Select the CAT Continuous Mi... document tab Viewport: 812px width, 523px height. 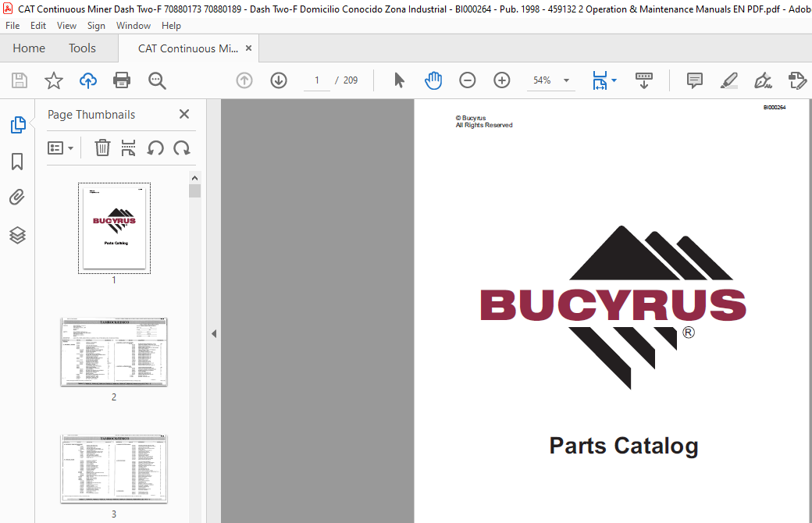coord(188,48)
